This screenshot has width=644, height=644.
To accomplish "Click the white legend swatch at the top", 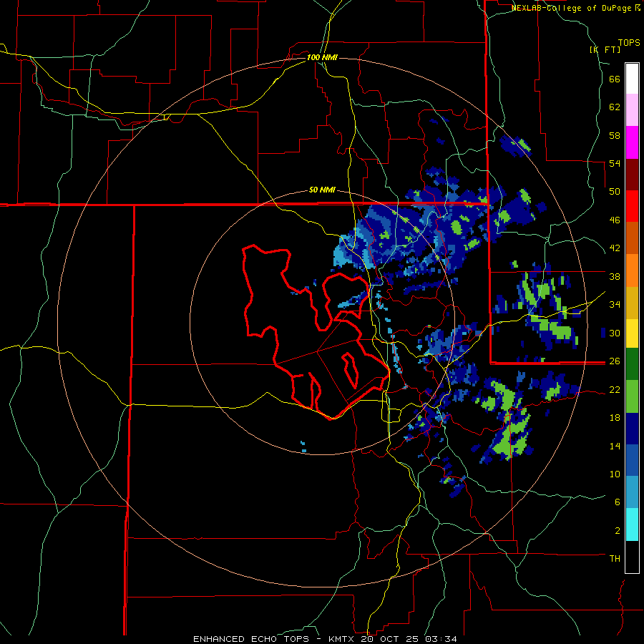I will pyautogui.click(x=632, y=79).
